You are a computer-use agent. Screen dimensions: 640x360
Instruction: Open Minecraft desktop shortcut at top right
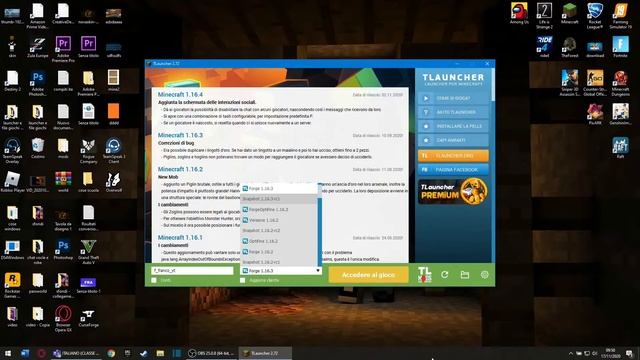pyautogui.click(x=569, y=13)
